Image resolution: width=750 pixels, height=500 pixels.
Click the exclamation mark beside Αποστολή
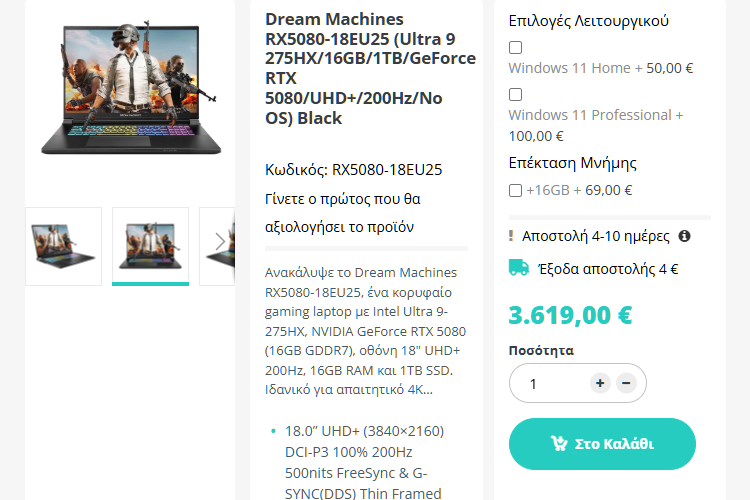tap(511, 236)
